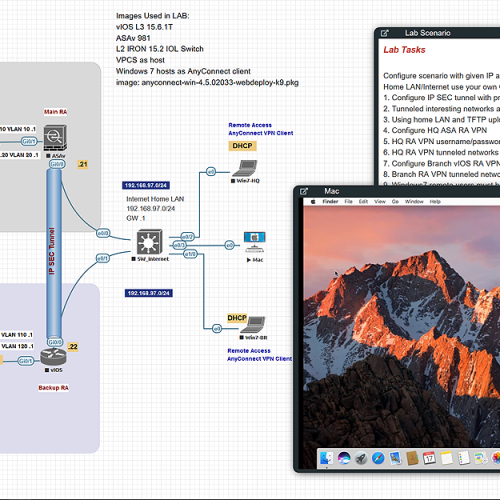Open Safari from the Mac dock
The height and width of the screenshot is (500, 500).
378,458
